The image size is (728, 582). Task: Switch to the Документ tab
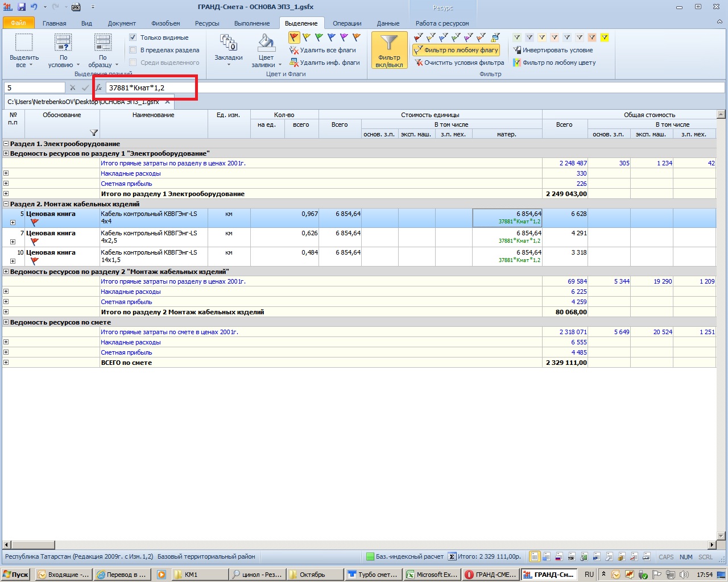[122, 23]
